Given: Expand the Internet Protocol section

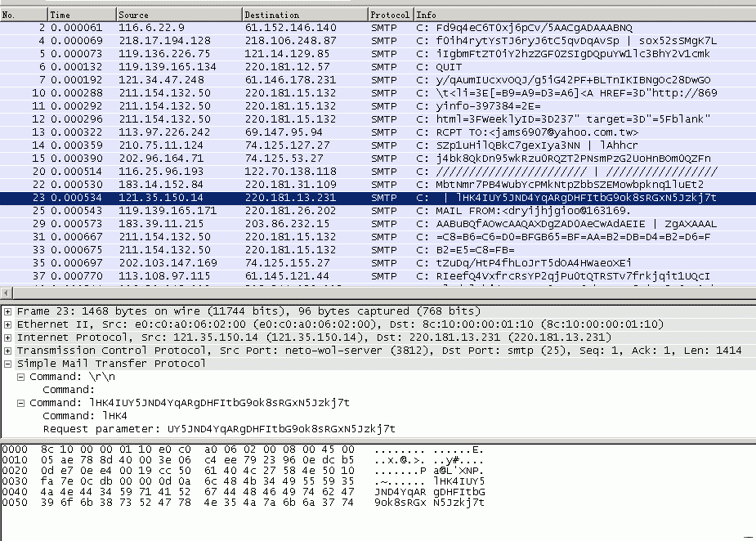Looking at the screenshot, I should pos(8,338).
